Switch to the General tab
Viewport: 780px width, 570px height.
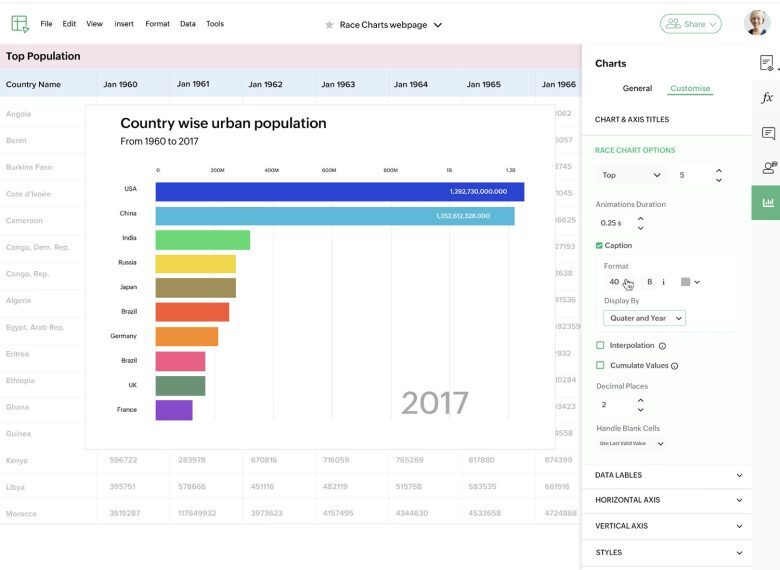(x=637, y=88)
